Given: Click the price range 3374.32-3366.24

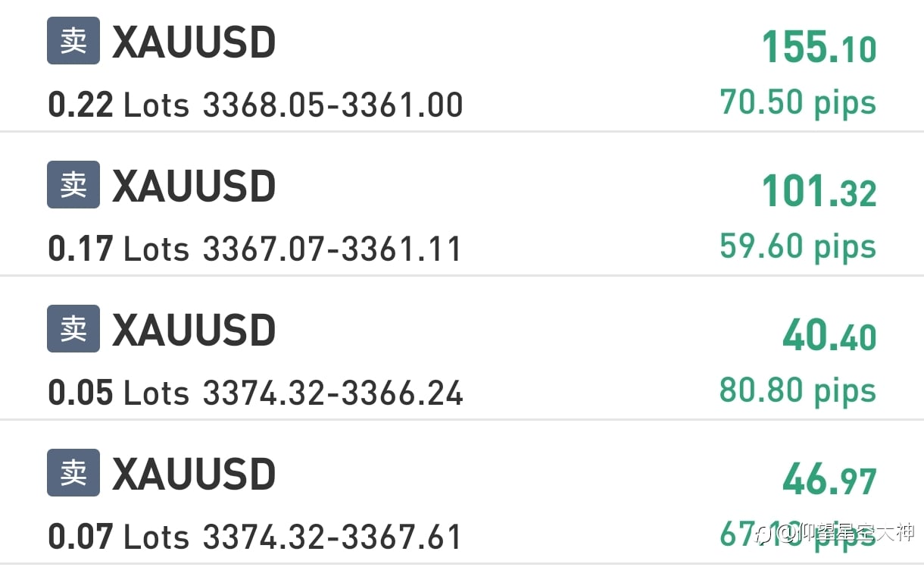Looking at the screenshot, I should 332,393.
